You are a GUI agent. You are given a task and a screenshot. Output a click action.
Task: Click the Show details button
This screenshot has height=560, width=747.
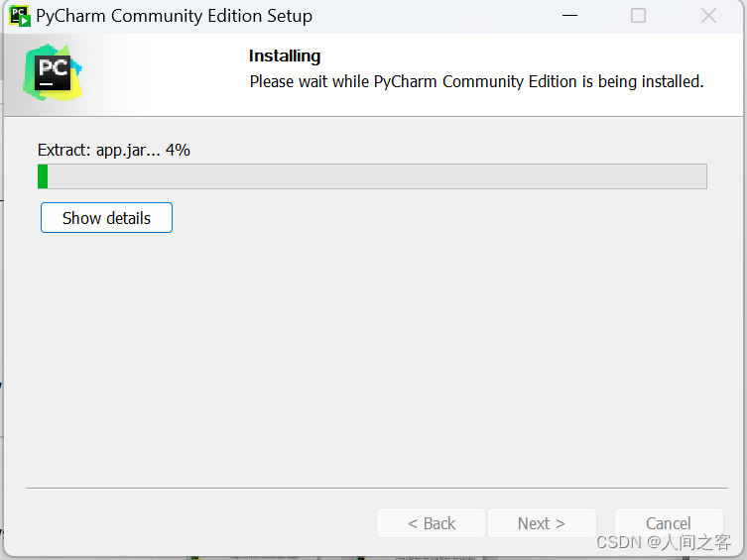(106, 218)
